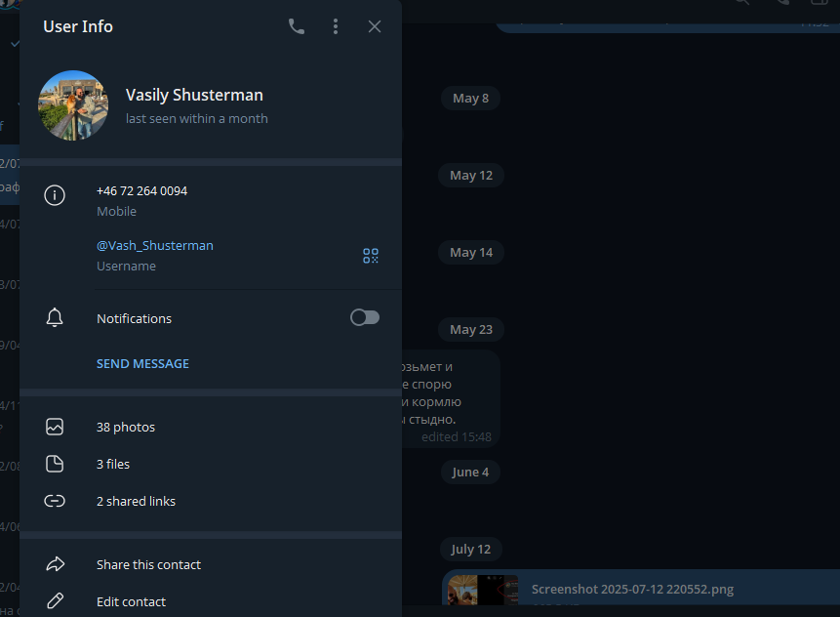The height and width of the screenshot is (617, 840).
Task: Open the 3 files list
Action: pyautogui.click(x=113, y=464)
